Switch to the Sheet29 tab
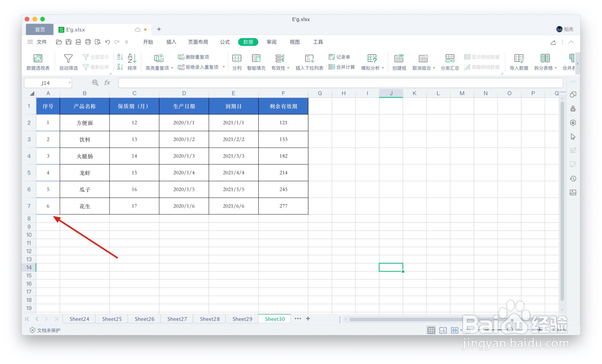The image size is (602, 364). click(242, 319)
